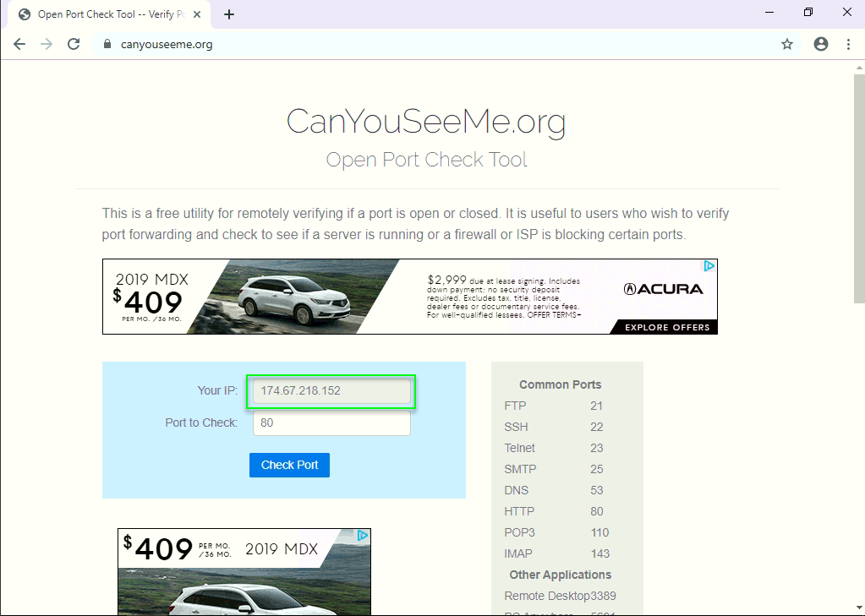Click the padlock site security icon
This screenshot has height=616, width=865.
107,44
